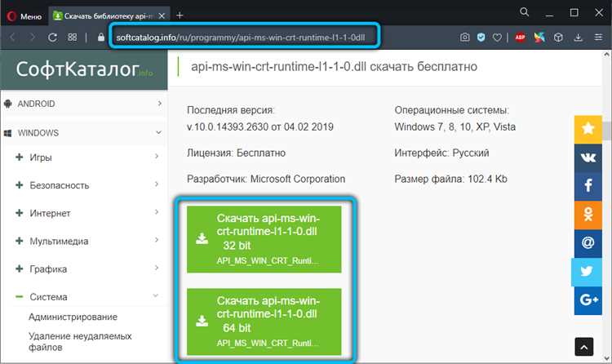Click the padlock site security icon
The width and height of the screenshot is (612, 364).
[x=101, y=38]
